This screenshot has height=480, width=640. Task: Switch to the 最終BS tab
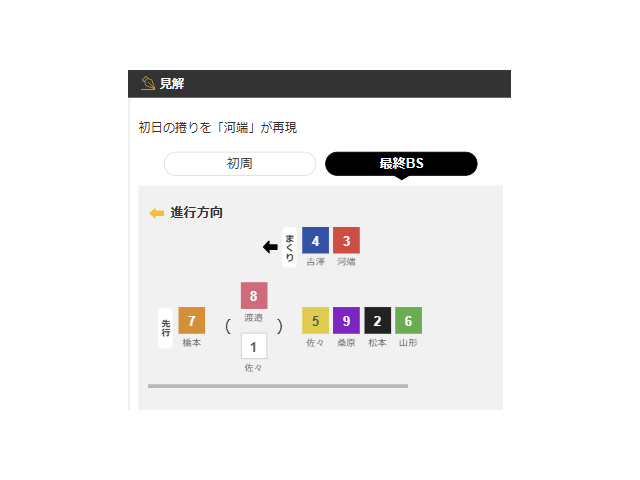[x=401, y=164]
